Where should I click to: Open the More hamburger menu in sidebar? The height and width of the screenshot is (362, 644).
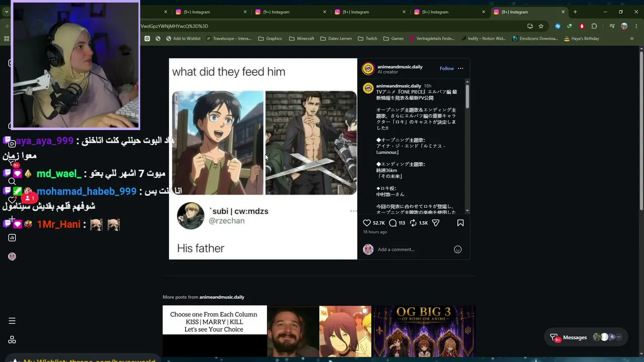pos(12,321)
